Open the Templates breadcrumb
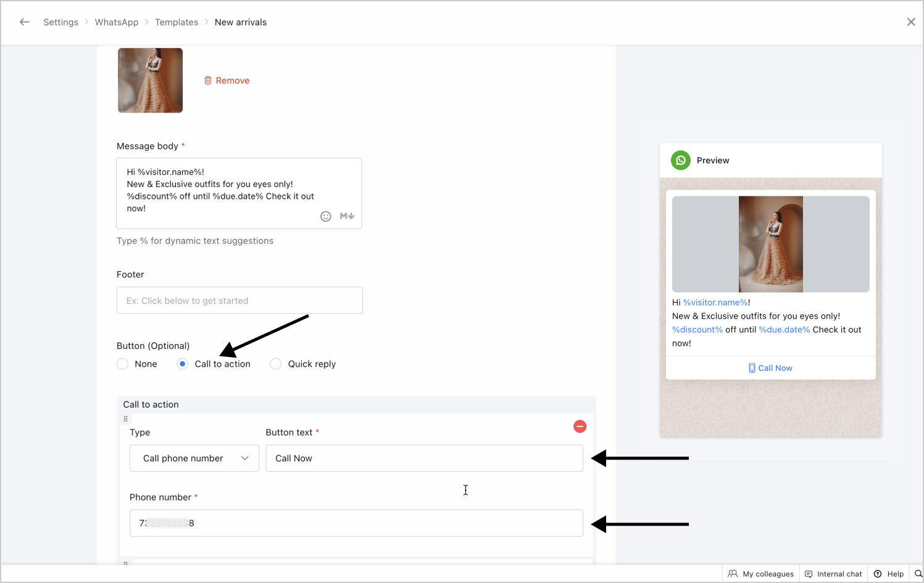 [177, 22]
